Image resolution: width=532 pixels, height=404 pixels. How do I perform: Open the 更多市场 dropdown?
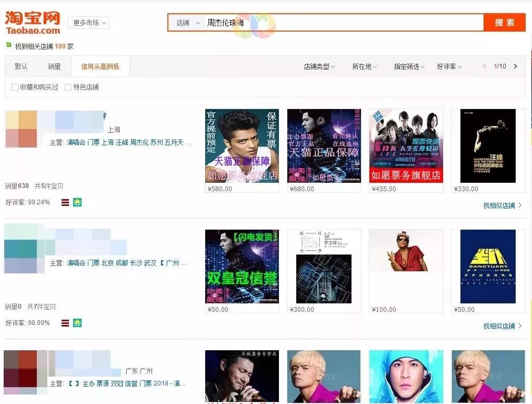pyautogui.click(x=89, y=23)
